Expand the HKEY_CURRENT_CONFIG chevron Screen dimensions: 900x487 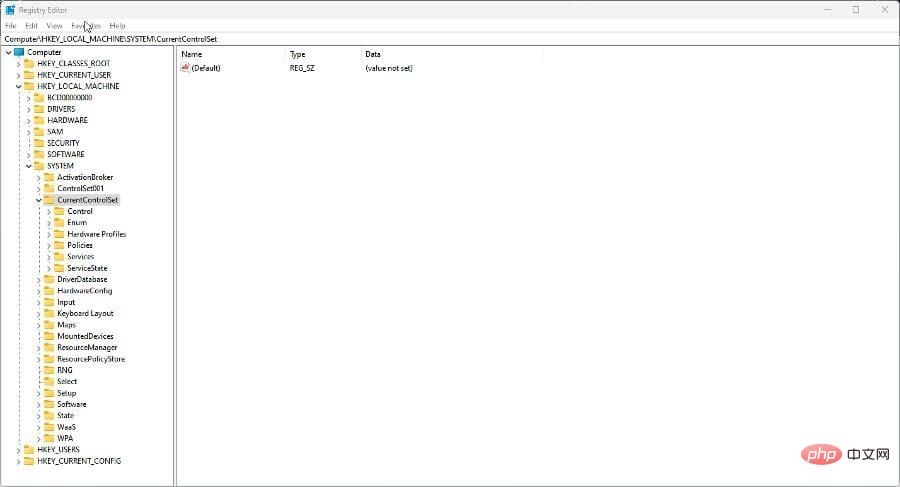point(18,461)
